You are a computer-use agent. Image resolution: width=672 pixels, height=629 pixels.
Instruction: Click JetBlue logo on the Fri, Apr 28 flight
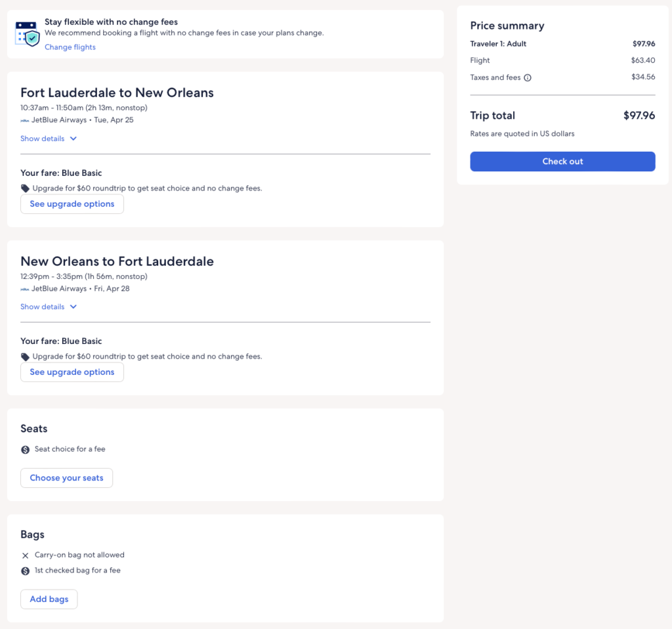(25, 289)
